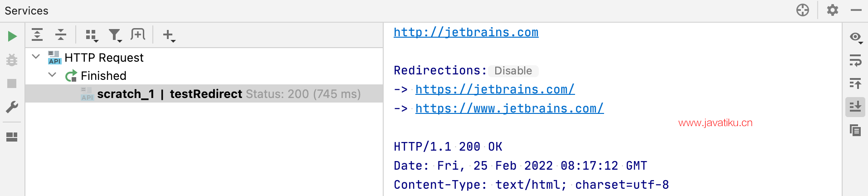Click Open in New Tab icon
Viewport: 868px width, 196px height.
(138, 34)
